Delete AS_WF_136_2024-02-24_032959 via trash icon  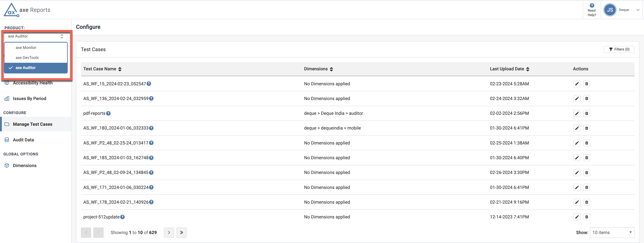click(x=587, y=98)
